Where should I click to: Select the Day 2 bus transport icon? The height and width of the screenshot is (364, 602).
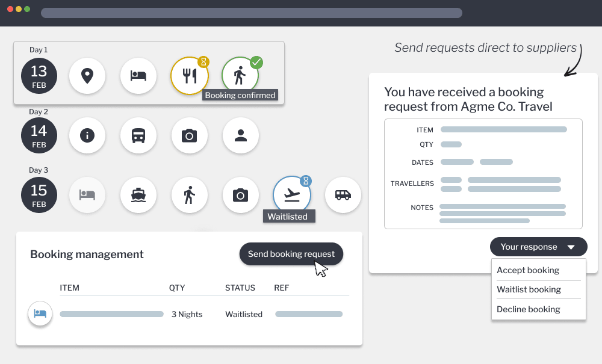[x=138, y=135]
